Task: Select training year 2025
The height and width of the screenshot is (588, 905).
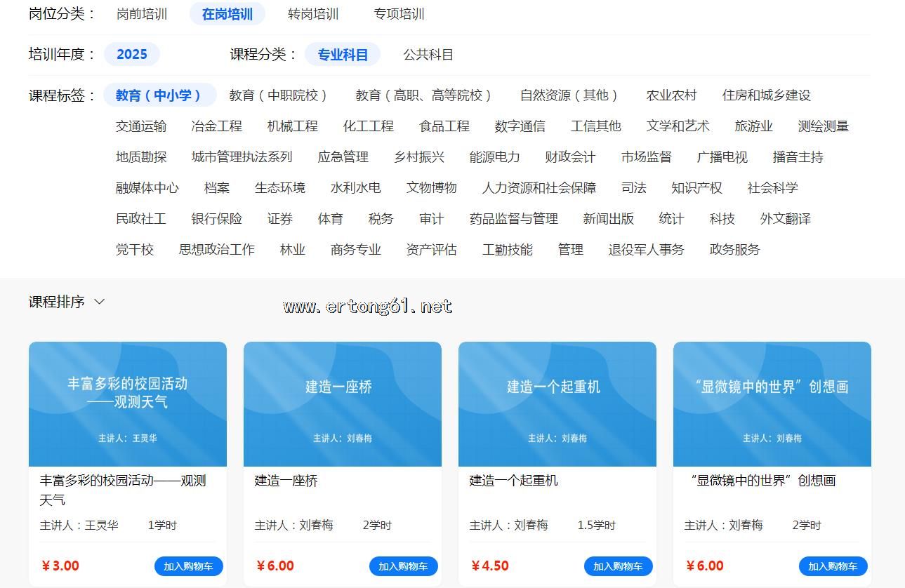Action: coord(132,54)
